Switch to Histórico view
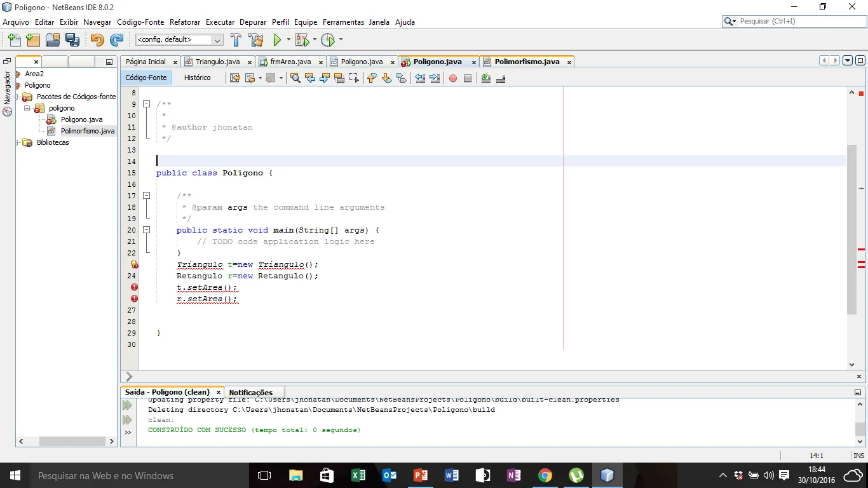 197,78
